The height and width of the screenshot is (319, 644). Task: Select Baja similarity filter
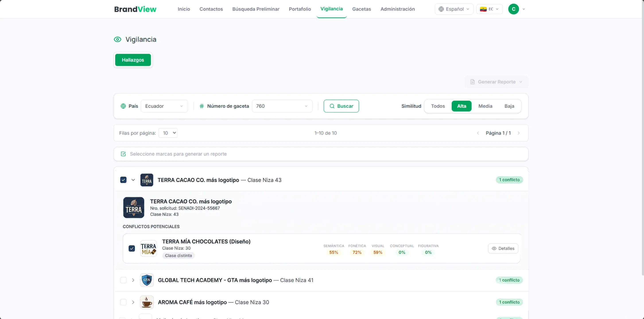tap(509, 106)
